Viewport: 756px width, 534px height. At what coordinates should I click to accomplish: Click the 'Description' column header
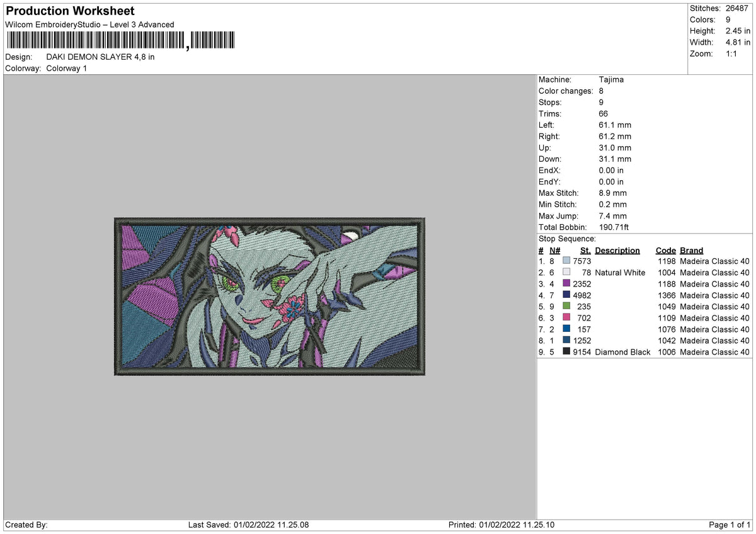coord(617,250)
